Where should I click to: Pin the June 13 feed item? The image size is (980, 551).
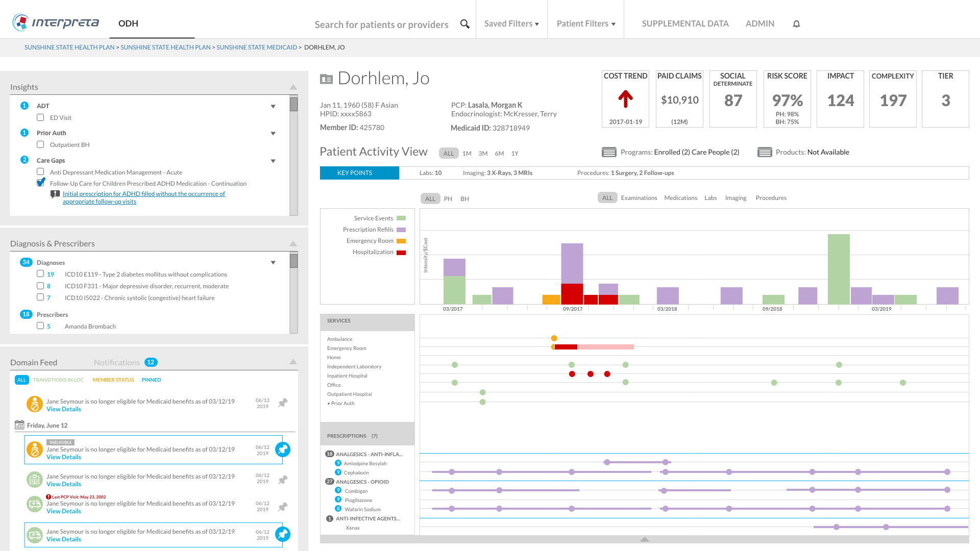pos(283,403)
